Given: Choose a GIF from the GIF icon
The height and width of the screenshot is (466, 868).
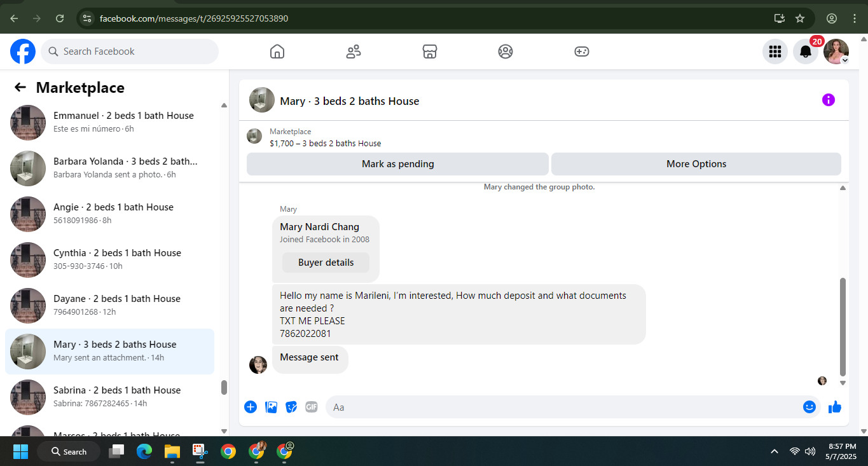Looking at the screenshot, I should (311, 407).
